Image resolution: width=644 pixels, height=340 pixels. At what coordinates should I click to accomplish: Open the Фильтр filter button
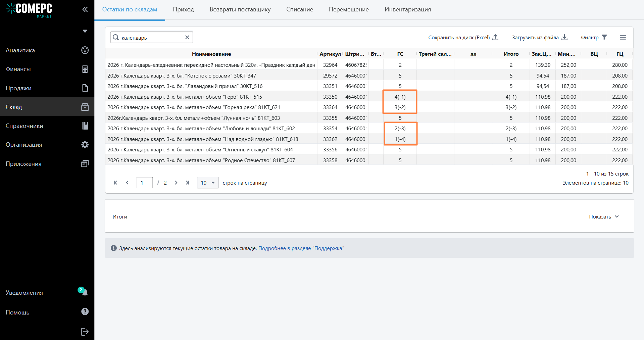click(x=594, y=37)
